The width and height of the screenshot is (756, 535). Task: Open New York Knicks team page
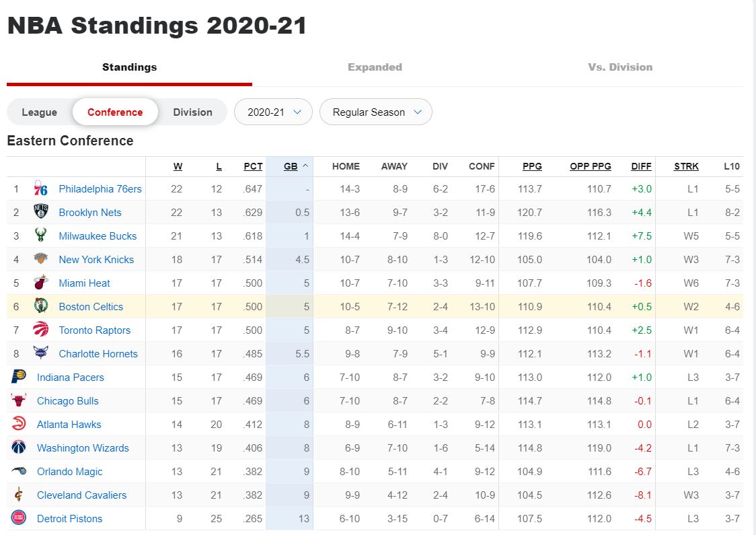(x=96, y=260)
